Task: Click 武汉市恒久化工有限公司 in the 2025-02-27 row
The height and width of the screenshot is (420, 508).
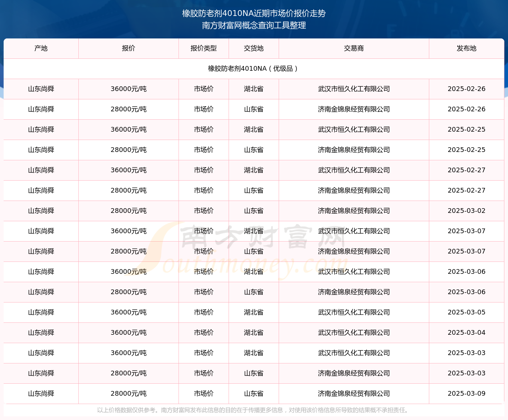Action: [x=354, y=170]
